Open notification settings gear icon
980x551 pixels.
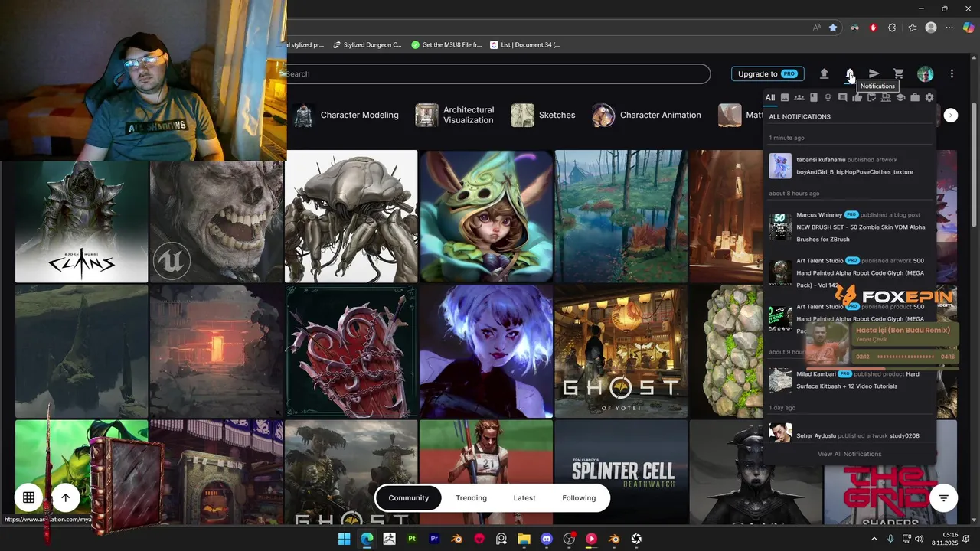(x=929, y=98)
